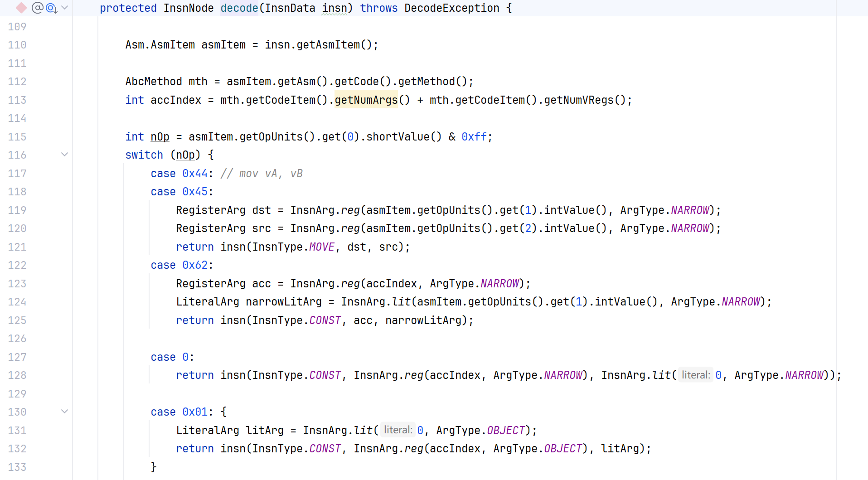
Task: Click the 'literal:' hint on line 128
Action: [x=695, y=375]
